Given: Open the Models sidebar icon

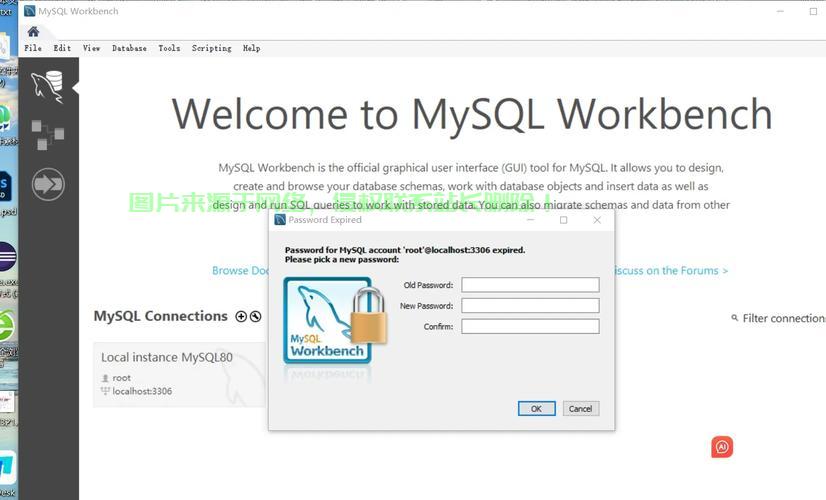Looking at the screenshot, I should [47, 135].
